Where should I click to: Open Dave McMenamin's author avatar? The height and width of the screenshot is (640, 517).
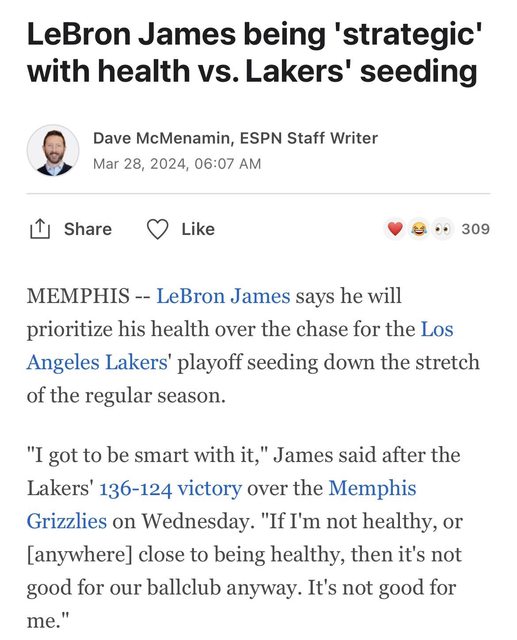point(53,151)
